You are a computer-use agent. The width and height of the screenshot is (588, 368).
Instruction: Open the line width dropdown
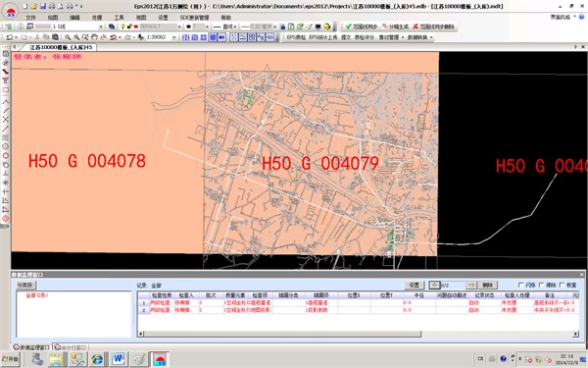click(274, 26)
